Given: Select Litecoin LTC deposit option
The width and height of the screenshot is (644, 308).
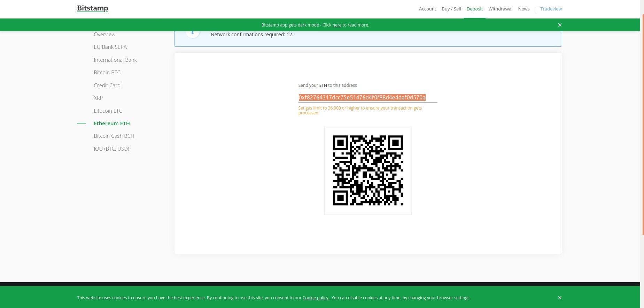Looking at the screenshot, I should pyautogui.click(x=108, y=111).
